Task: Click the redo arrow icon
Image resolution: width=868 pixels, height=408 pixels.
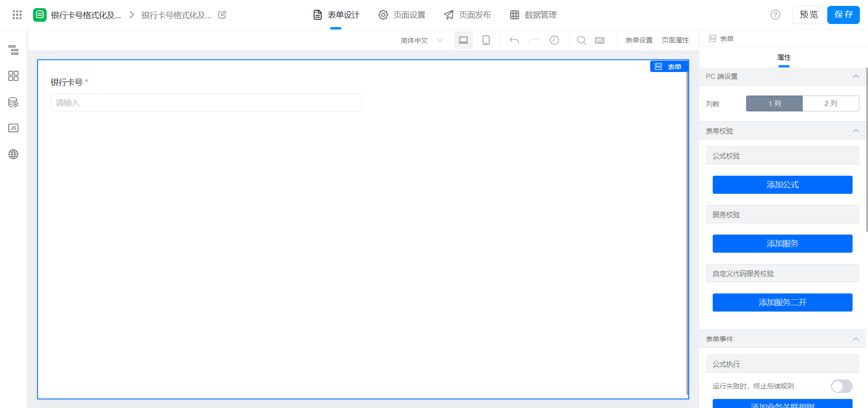Action: [x=534, y=40]
